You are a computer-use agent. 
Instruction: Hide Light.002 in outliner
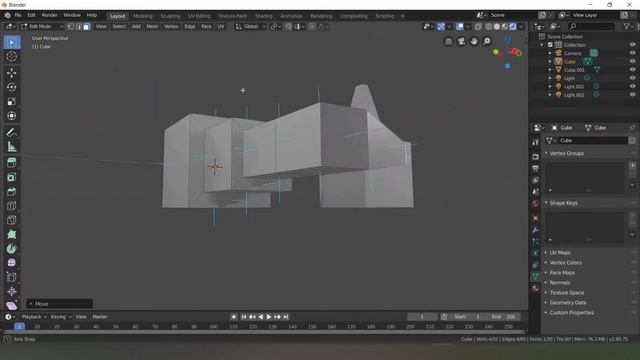point(632,95)
